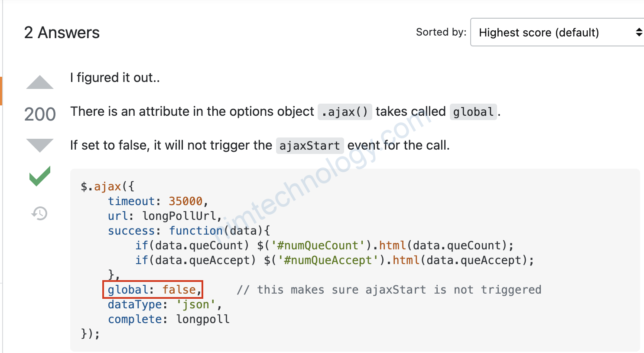This screenshot has width=644, height=353.
Task: Click the "2 Answers" heading
Action: point(62,33)
